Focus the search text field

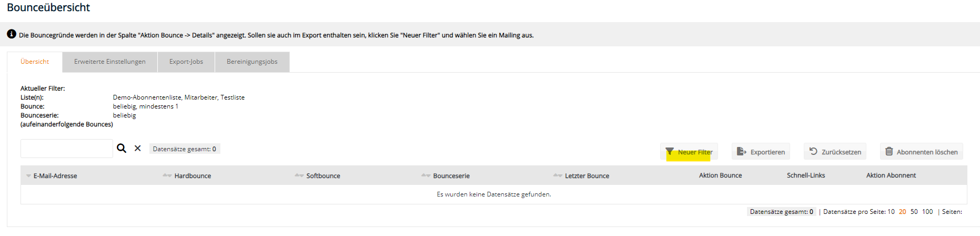pos(67,149)
